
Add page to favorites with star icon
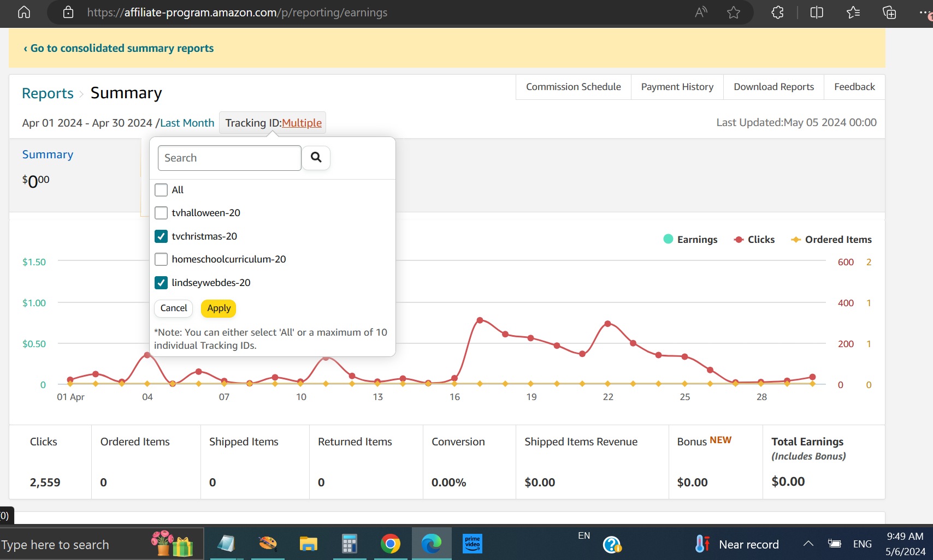tap(734, 12)
